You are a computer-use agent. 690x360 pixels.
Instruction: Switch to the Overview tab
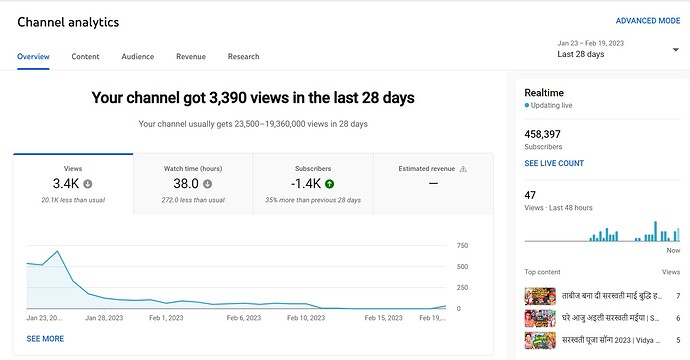(33, 56)
